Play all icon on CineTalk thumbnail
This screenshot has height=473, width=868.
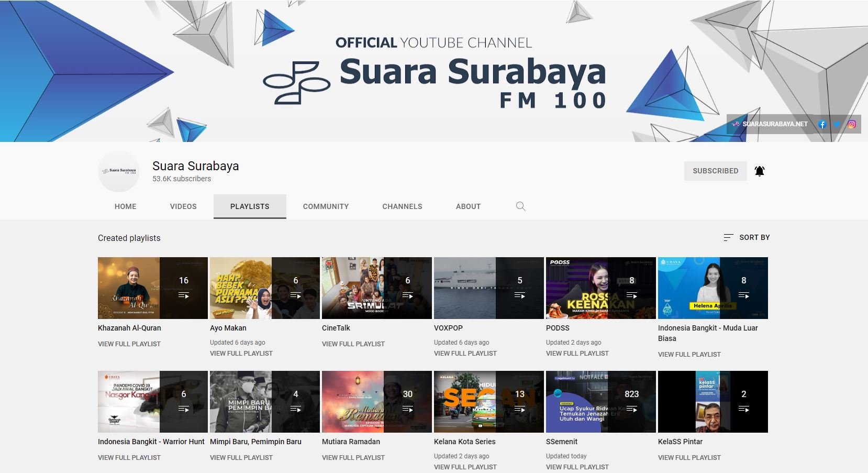(x=408, y=295)
